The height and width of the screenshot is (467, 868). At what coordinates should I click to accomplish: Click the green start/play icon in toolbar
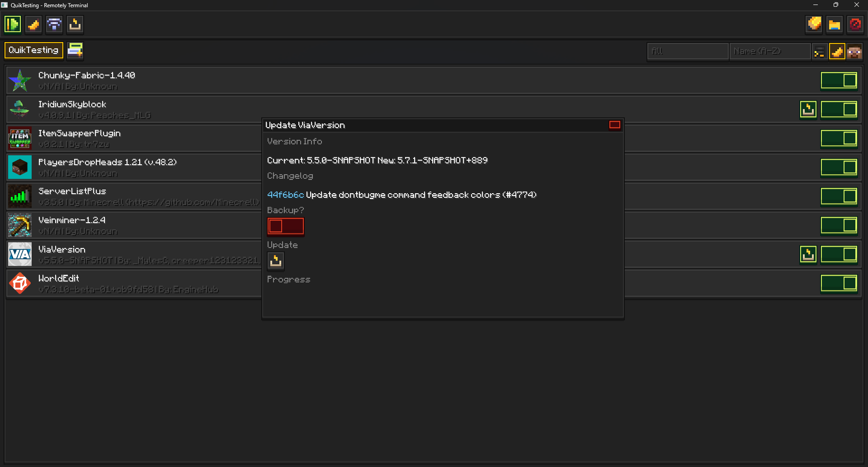click(x=13, y=24)
